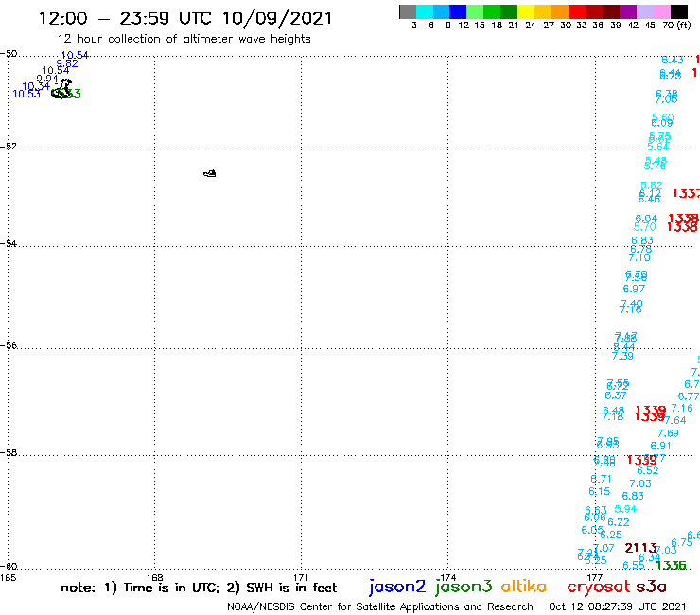Click the '165' longitude axis label
This screenshot has width=700, height=615.
(8, 577)
